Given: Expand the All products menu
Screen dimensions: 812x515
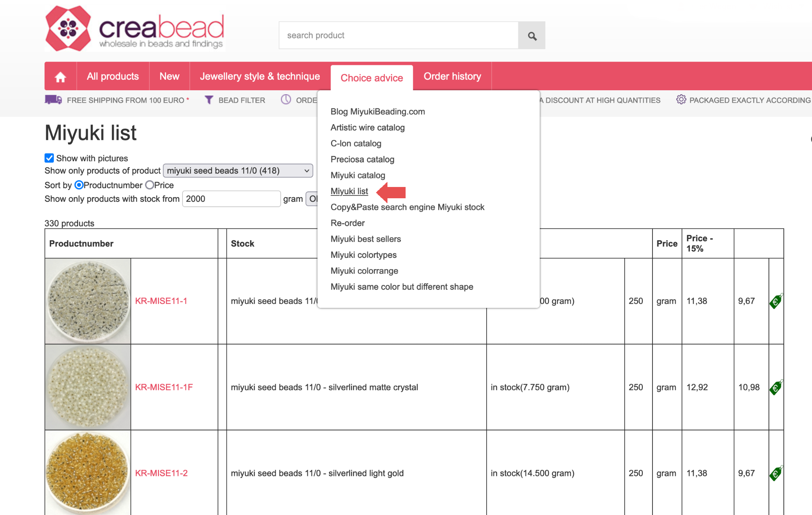Looking at the screenshot, I should [113, 76].
